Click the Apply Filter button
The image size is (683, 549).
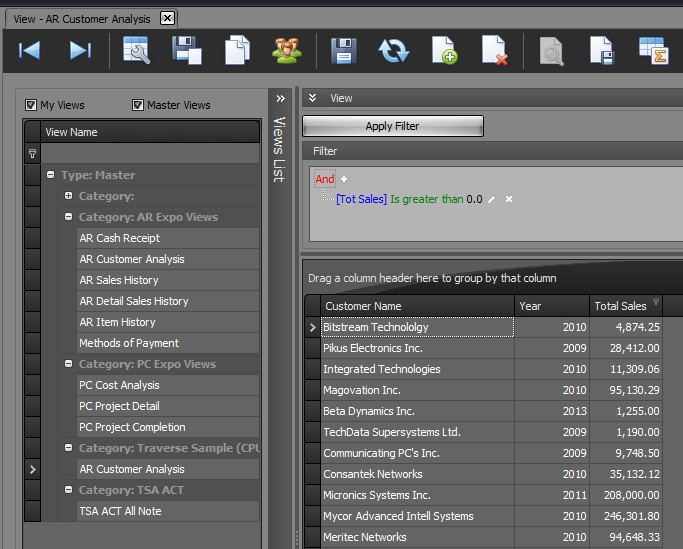click(x=393, y=126)
